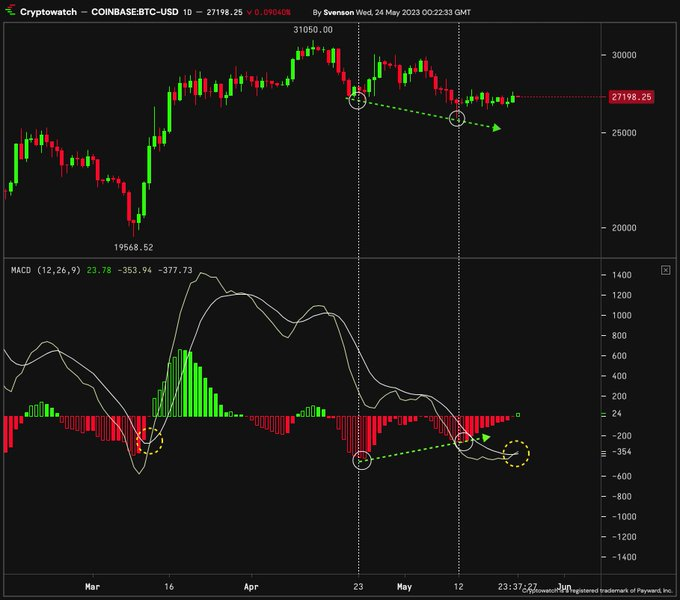The width and height of the screenshot is (680, 600).
Task: Close the MACD indicator panel
Action: point(665,271)
